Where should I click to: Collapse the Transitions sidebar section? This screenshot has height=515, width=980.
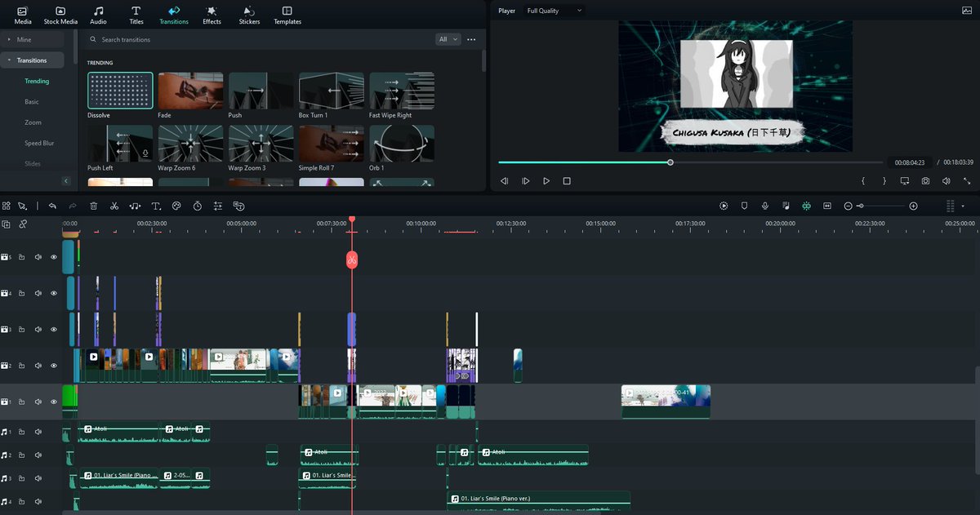tap(33, 60)
